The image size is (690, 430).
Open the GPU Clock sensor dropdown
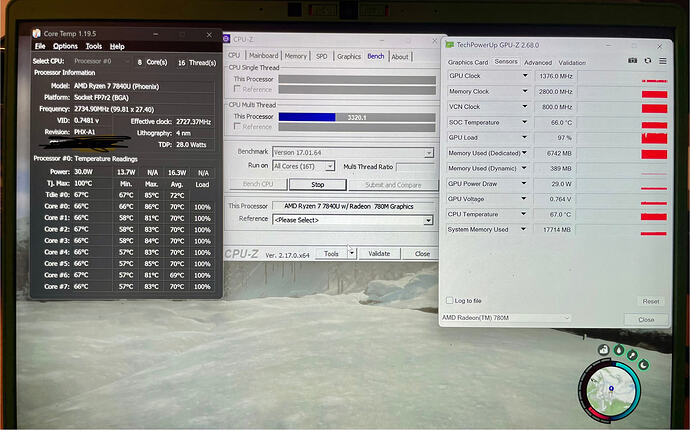point(525,76)
